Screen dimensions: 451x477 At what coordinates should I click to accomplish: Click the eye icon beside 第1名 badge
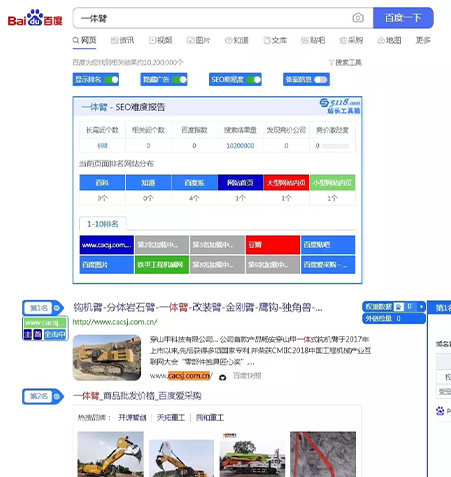click(57, 308)
